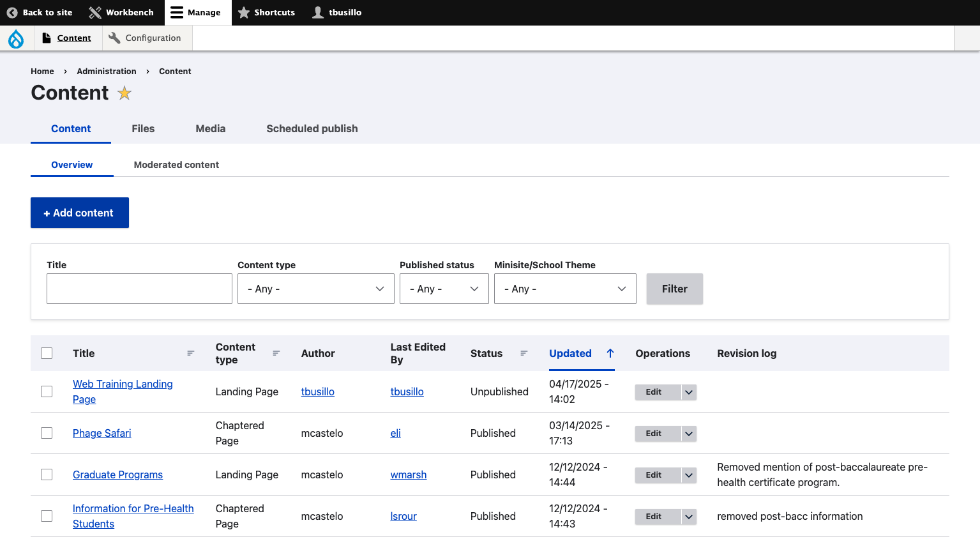This screenshot has height=539, width=980.
Task: Open the wmarsh user link
Action: tap(409, 474)
